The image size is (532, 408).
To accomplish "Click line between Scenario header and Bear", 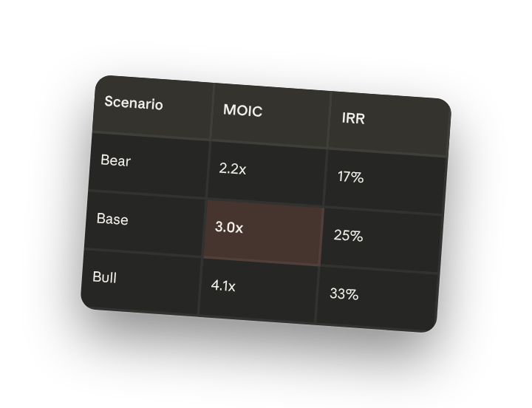I will pyautogui.click(x=151, y=136).
